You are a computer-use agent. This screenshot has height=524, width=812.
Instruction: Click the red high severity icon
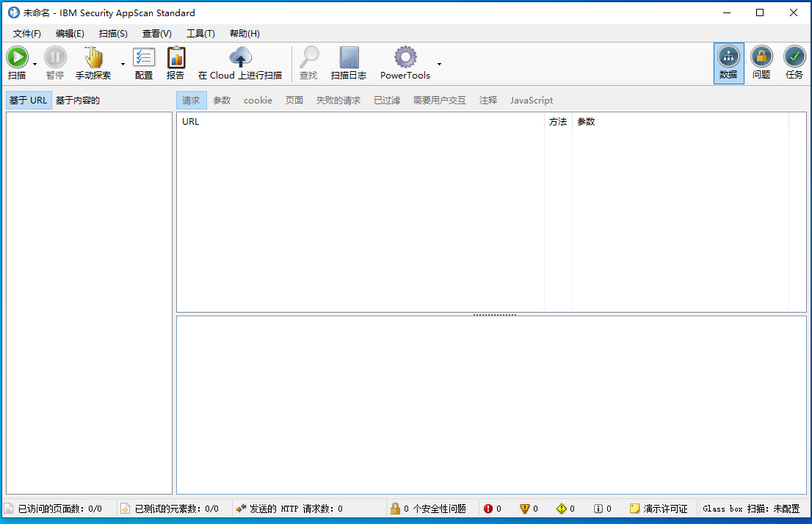(x=487, y=509)
